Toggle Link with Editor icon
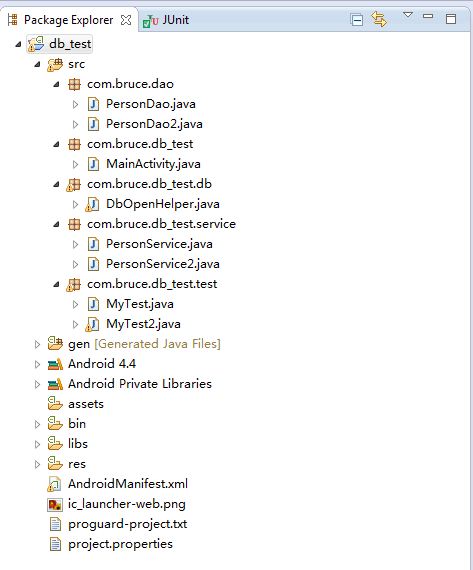The width and height of the screenshot is (473, 570). tap(379, 19)
